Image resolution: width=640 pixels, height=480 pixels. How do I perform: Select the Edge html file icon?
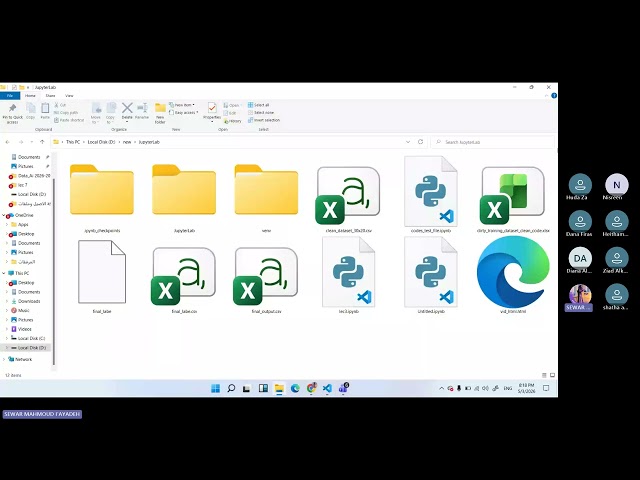tap(513, 272)
